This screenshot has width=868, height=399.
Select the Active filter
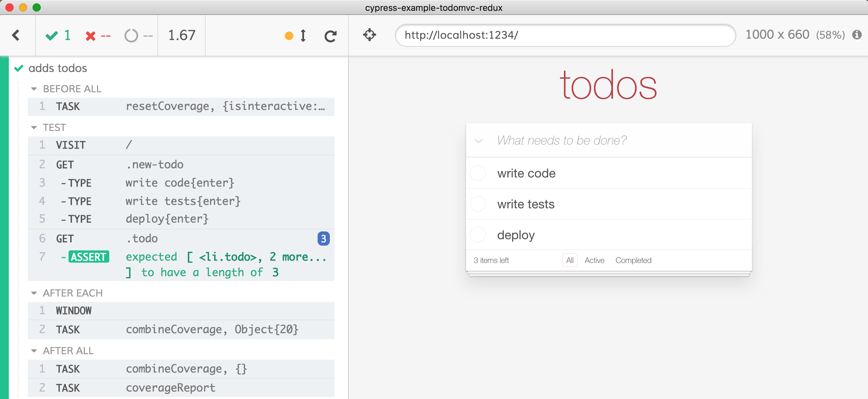point(594,260)
